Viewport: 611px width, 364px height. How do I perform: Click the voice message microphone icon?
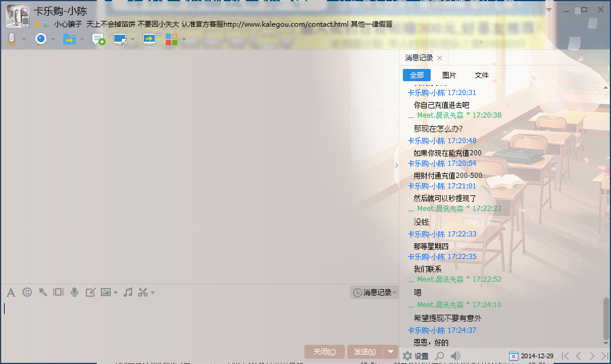point(74,292)
